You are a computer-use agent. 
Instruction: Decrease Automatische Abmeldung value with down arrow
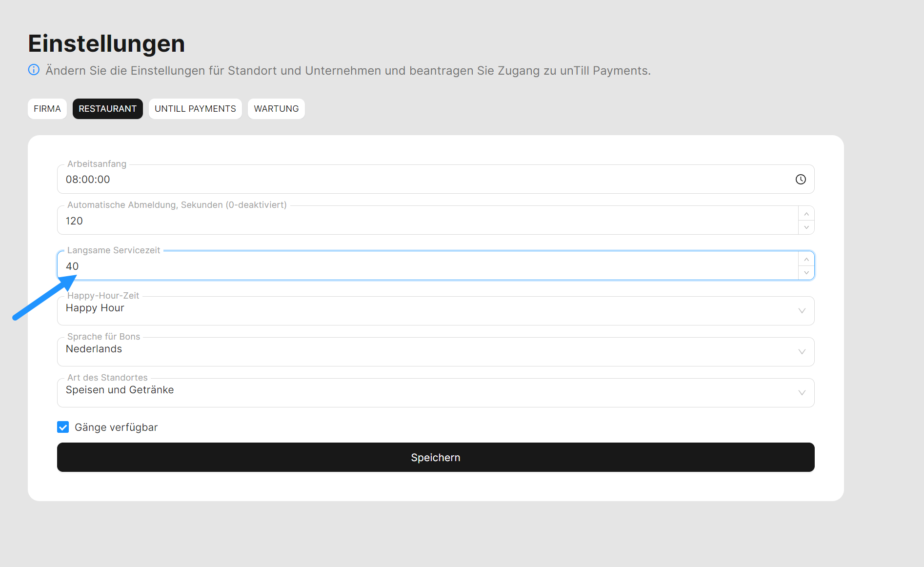pos(806,227)
